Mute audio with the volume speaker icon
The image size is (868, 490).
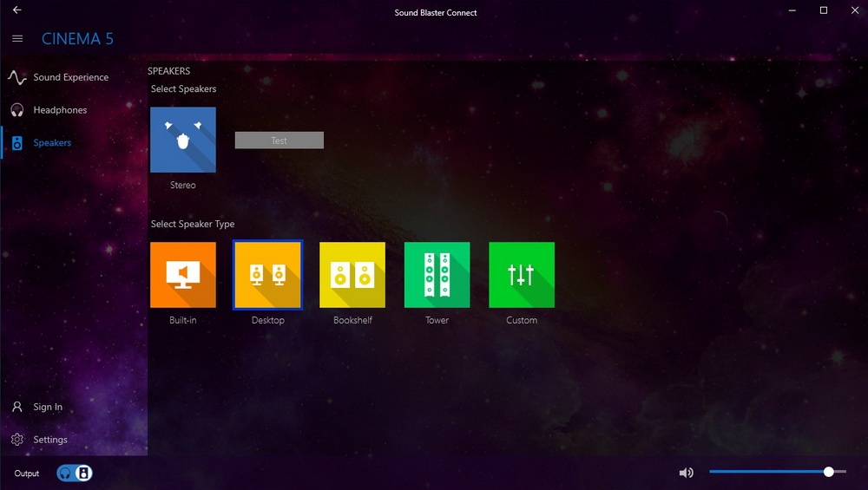(x=687, y=473)
